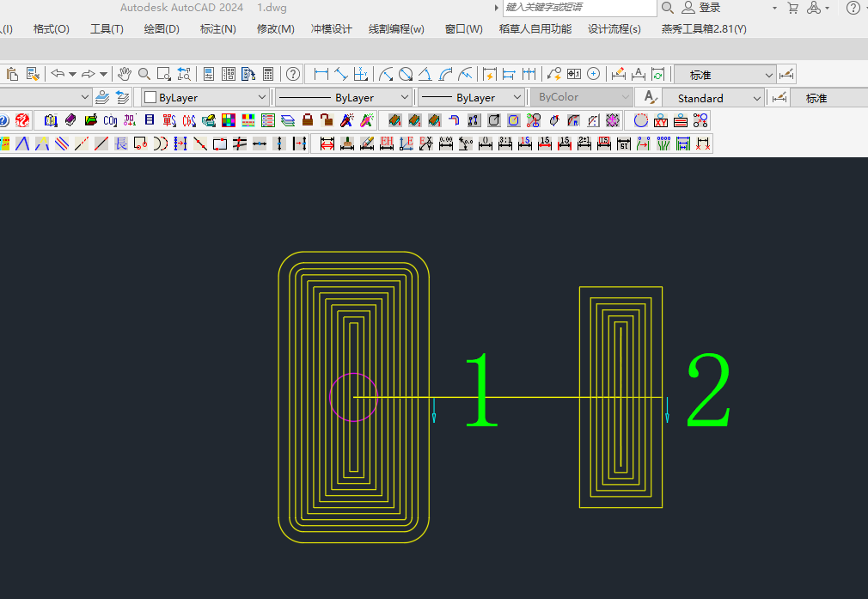Select the Radius dimension tool

[386, 74]
